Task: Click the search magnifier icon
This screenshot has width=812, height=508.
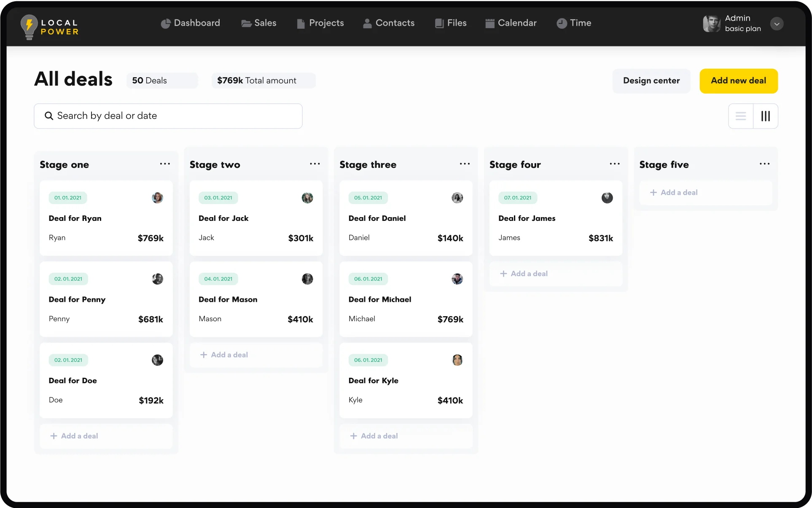Action: point(49,116)
